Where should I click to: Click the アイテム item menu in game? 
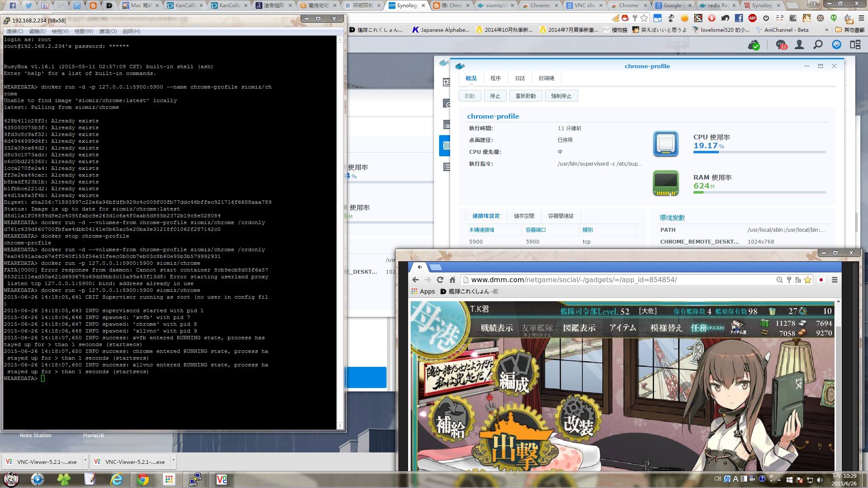click(623, 328)
